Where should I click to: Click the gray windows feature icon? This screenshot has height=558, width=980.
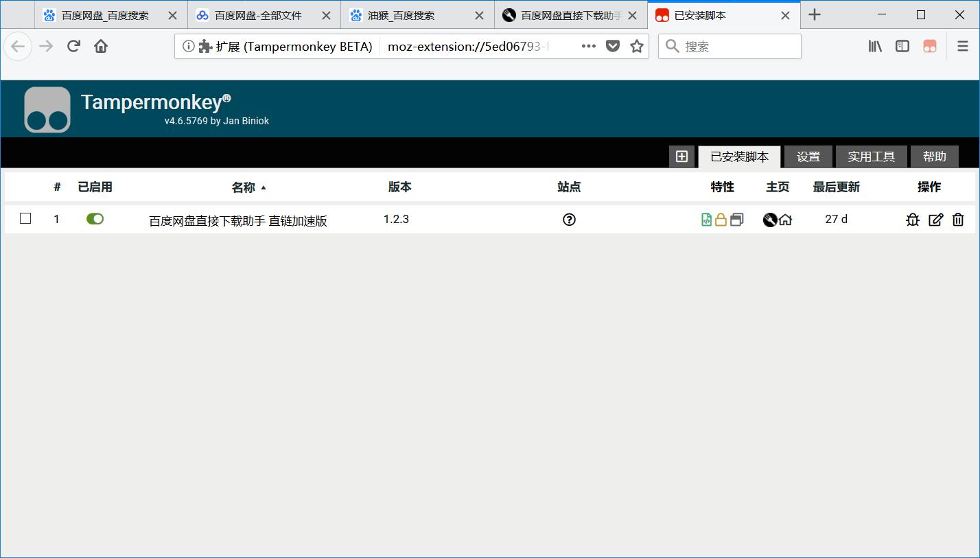tap(736, 220)
